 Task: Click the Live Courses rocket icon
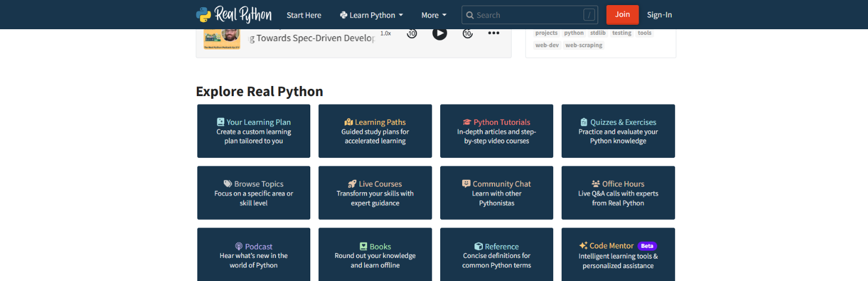tap(352, 184)
